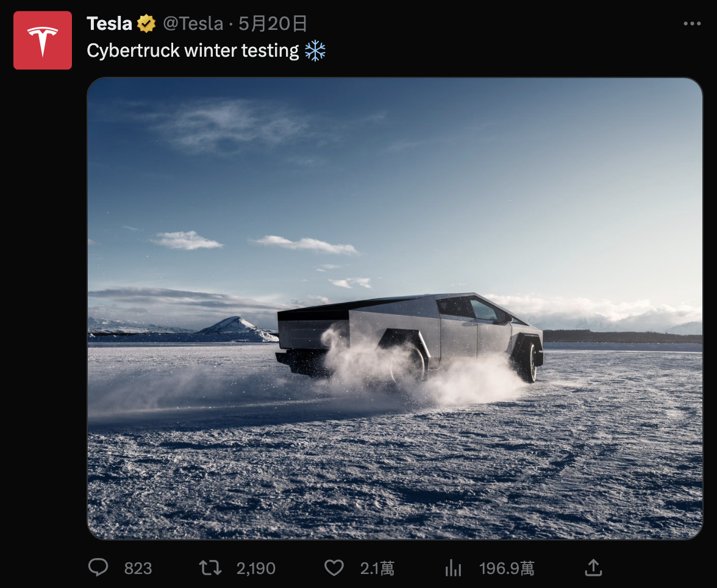Click the Tesla display name
Screen dimensions: 717x588
click(110, 24)
